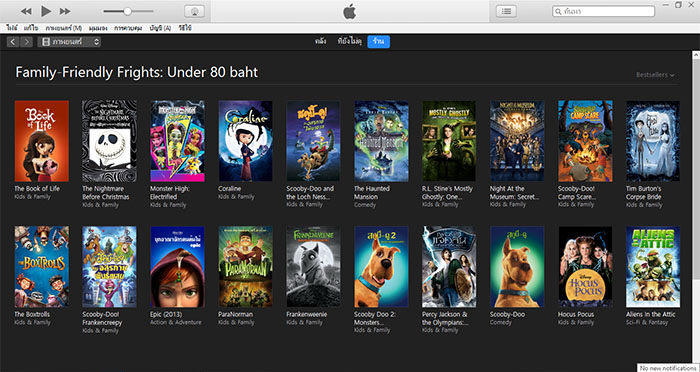This screenshot has height=372, width=700.
Task: Open the ภาพยนตร์ (M) menu
Action: click(x=63, y=28)
